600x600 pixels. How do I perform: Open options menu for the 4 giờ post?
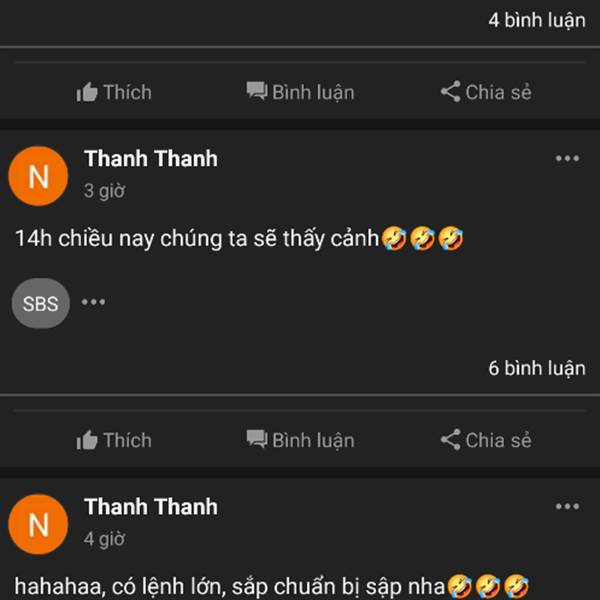coord(567,507)
